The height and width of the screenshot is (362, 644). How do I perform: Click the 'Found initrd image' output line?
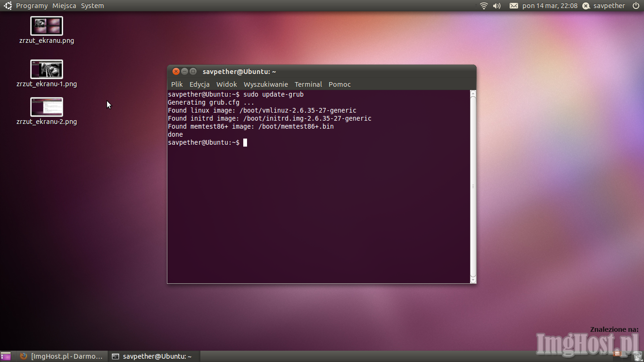(x=270, y=118)
